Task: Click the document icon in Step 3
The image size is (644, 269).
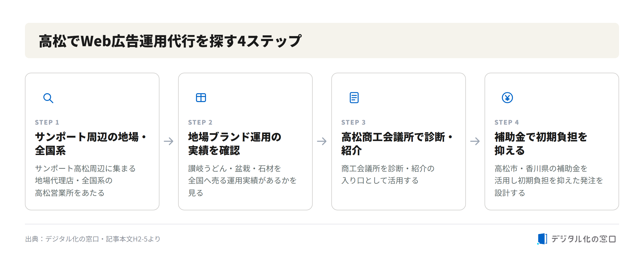Action: (x=354, y=98)
